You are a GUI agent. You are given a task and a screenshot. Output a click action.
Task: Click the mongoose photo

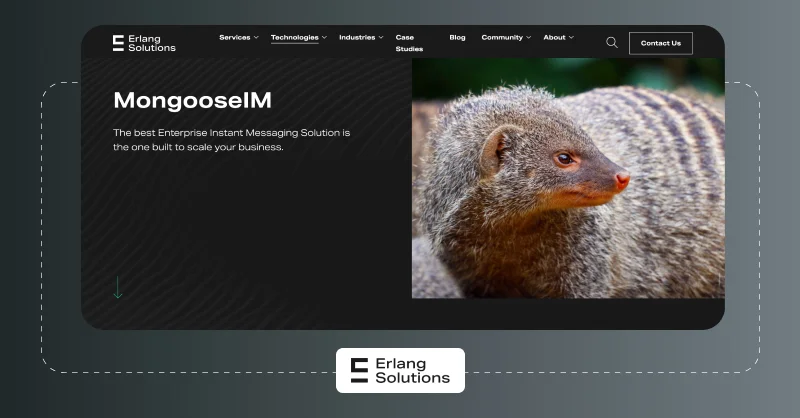click(x=568, y=178)
